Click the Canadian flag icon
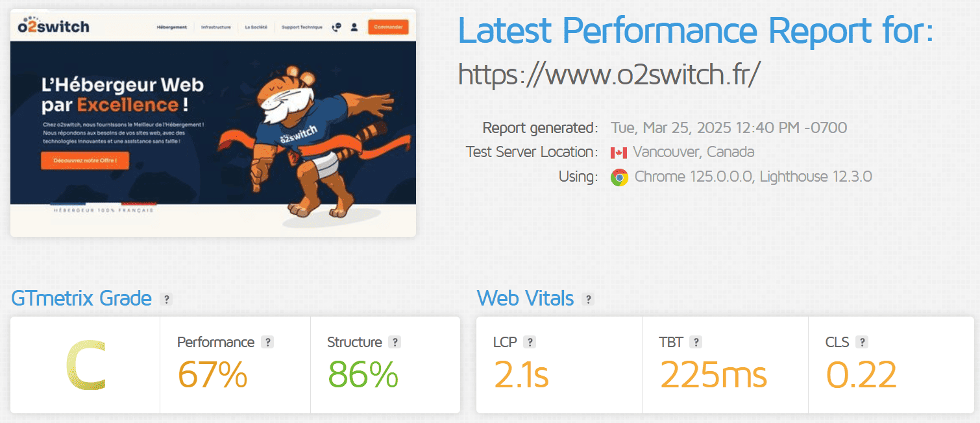 click(x=619, y=152)
